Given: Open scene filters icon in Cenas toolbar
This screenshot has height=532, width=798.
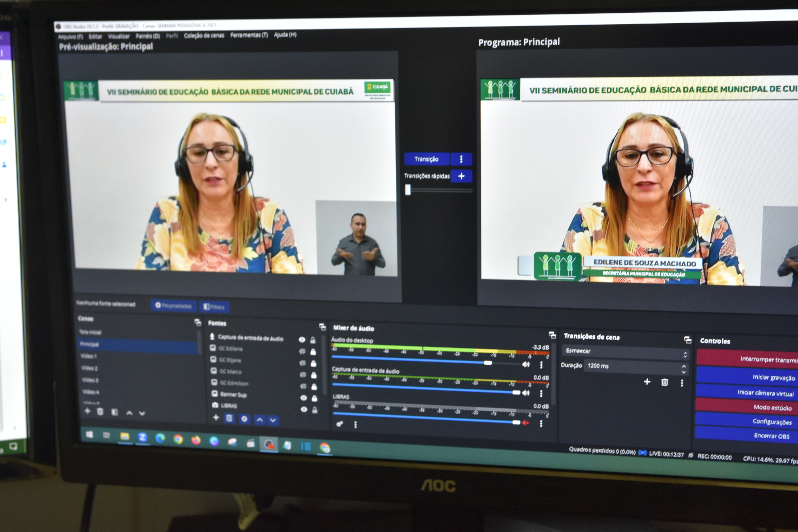Looking at the screenshot, I should pos(114,412).
